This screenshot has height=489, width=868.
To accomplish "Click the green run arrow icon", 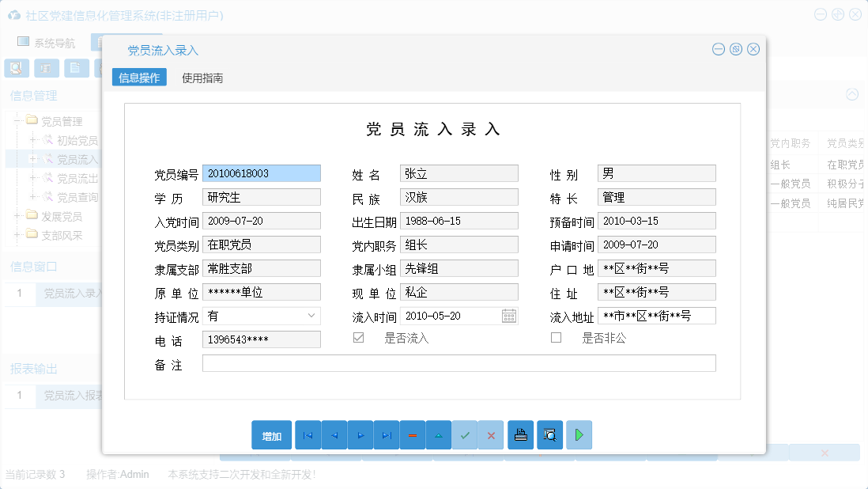I will (579, 434).
